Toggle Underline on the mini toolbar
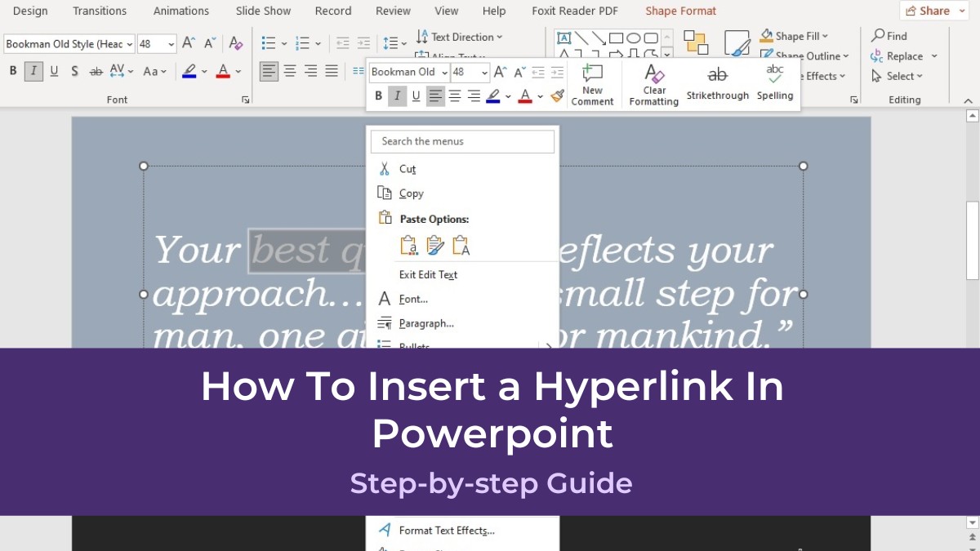The width and height of the screenshot is (980, 551). coord(416,97)
